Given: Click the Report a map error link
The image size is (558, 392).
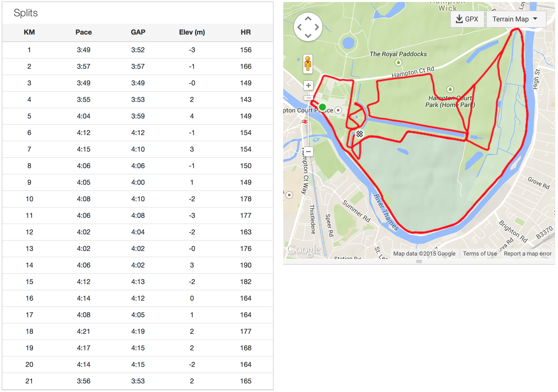Looking at the screenshot, I should tap(527, 254).
